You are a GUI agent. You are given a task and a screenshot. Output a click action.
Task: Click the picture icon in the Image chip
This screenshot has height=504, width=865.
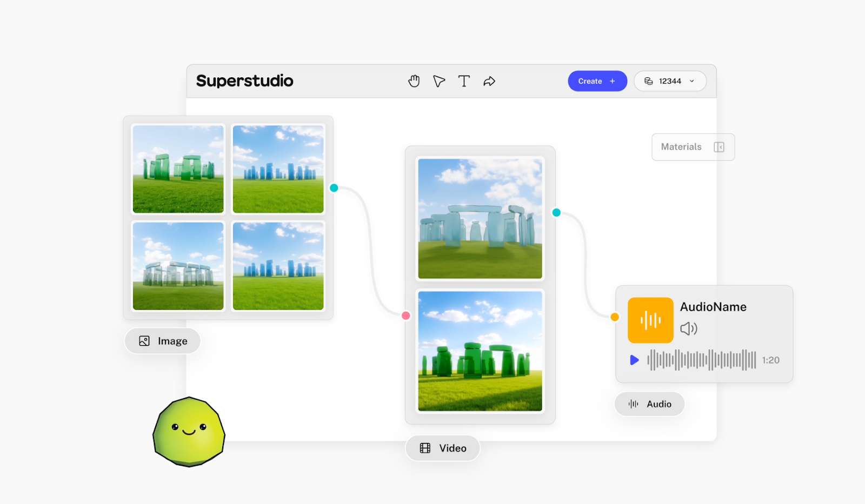(144, 341)
